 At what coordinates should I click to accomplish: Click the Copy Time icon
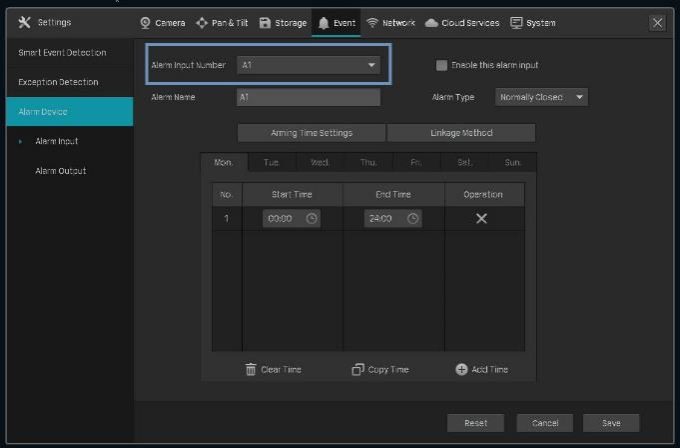tap(358, 369)
